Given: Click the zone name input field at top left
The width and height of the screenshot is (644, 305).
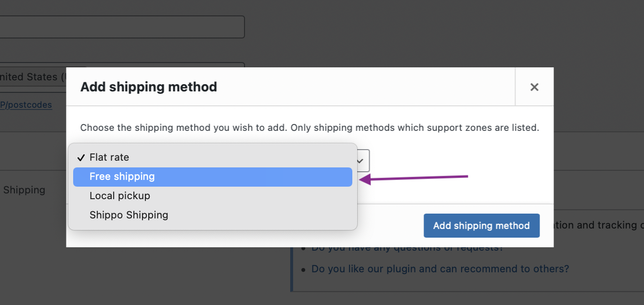Looking at the screenshot, I should pyautogui.click(x=120, y=27).
